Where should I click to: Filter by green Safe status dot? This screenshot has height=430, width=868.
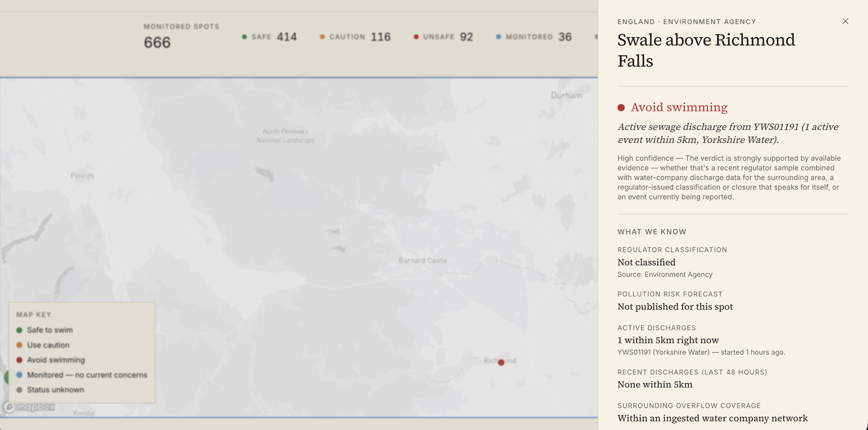[x=244, y=37]
